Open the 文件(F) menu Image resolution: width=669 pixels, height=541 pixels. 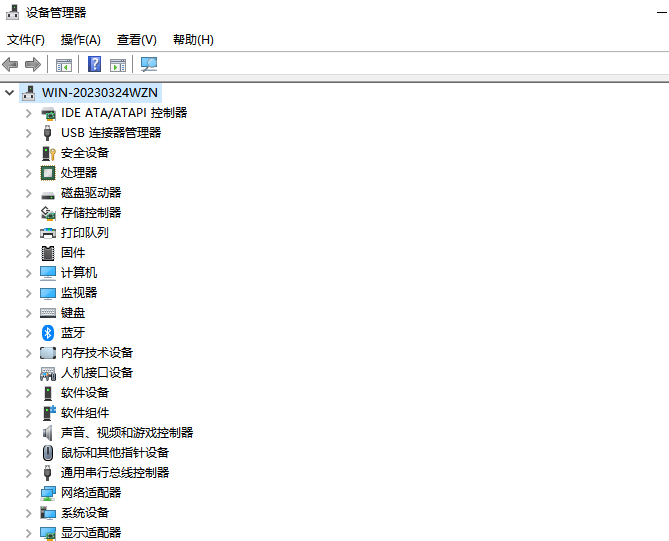pos(26,40)
